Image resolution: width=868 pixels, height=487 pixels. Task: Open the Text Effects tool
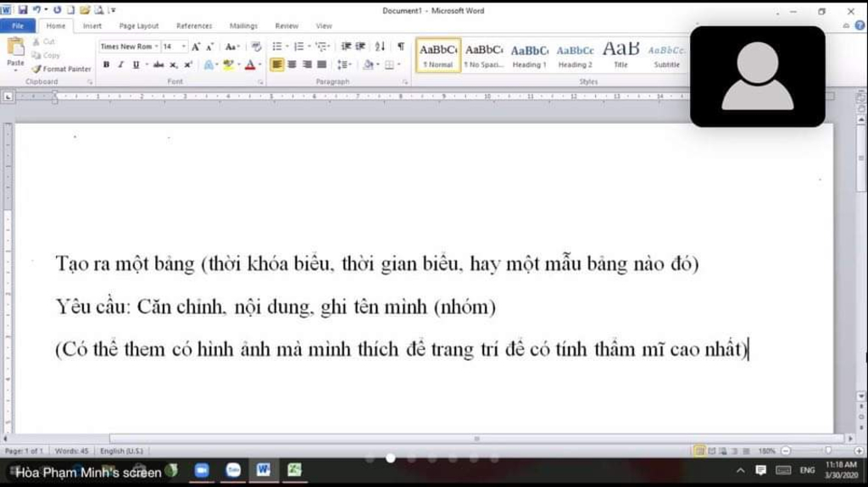click(x=209, y=64)
